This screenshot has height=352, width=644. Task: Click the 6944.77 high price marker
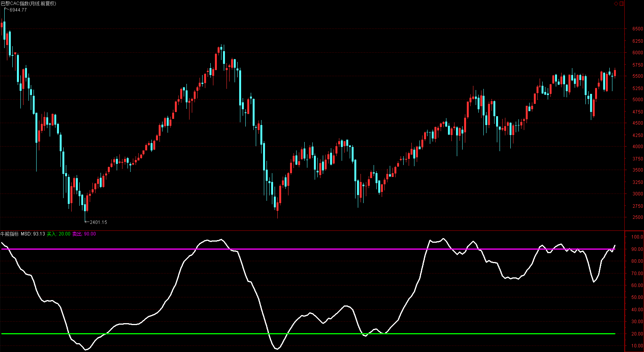18,10
